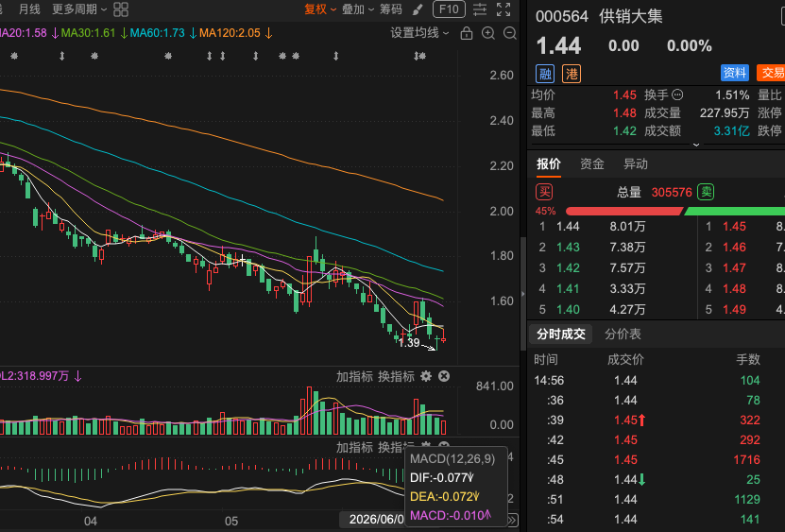Screen dimensions: 785x532
Task: Collapse the right quote panel arrow
Action: coord(523,294)
